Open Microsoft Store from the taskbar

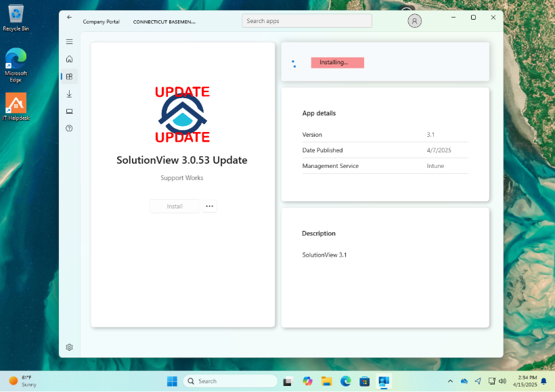pos(365,381)
